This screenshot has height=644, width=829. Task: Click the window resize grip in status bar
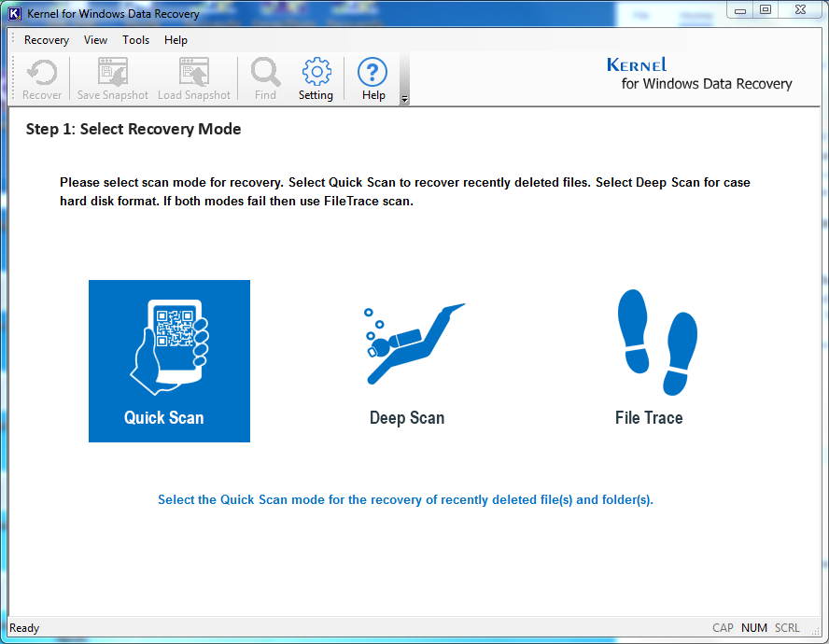816,629
